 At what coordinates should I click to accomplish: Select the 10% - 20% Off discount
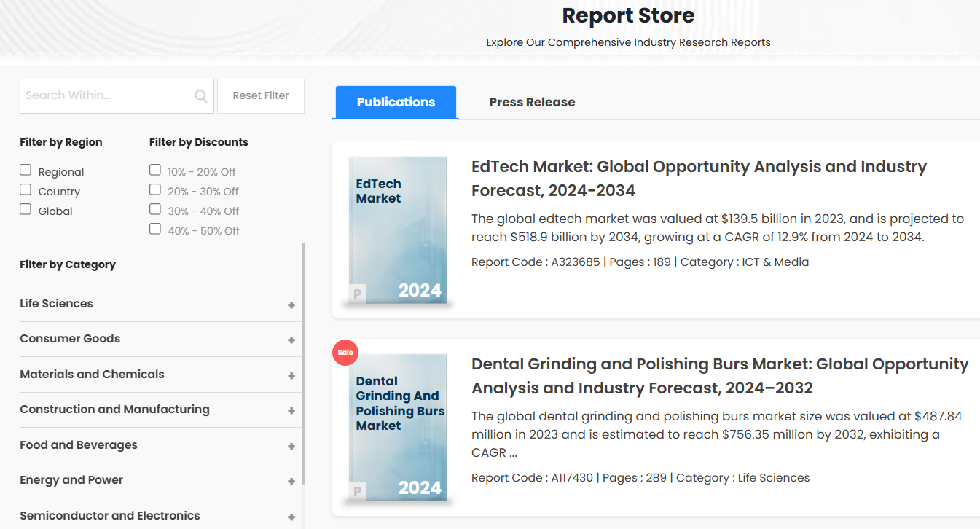pyautogui.click(x=155, y=170)
